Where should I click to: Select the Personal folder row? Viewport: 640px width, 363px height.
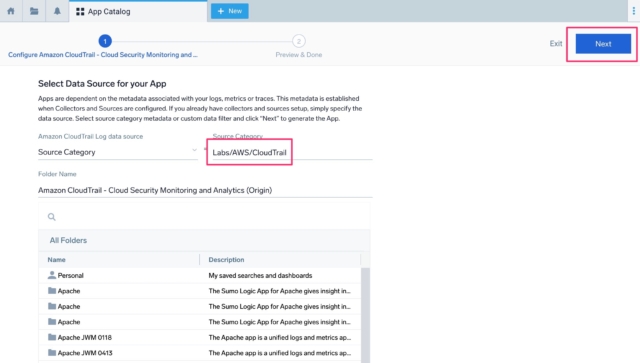click(200, 276)
